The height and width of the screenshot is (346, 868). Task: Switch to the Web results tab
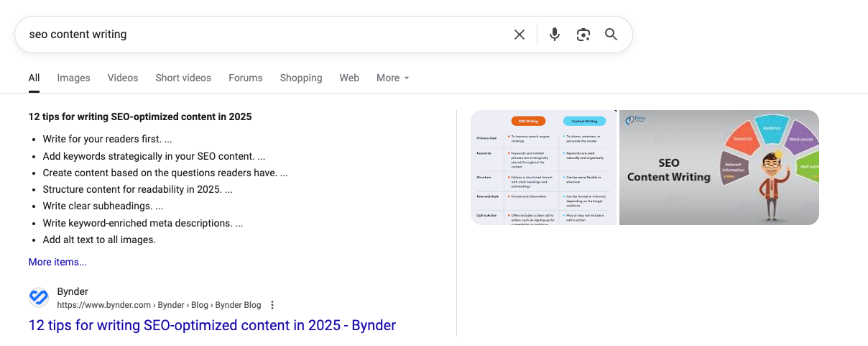tap(349, 78)
